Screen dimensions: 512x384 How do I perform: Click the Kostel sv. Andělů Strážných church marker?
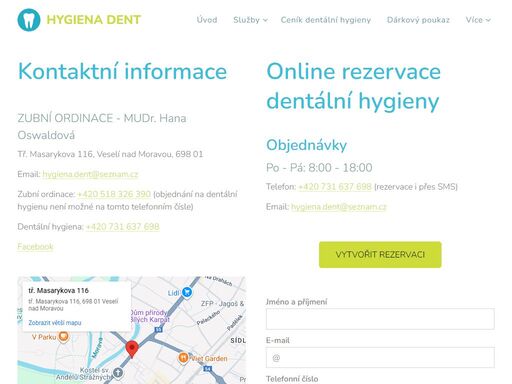(118, 373)
